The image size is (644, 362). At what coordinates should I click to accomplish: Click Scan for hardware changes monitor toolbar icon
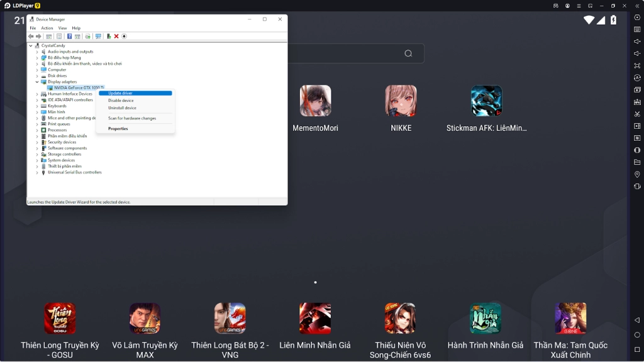coord(98,36)
